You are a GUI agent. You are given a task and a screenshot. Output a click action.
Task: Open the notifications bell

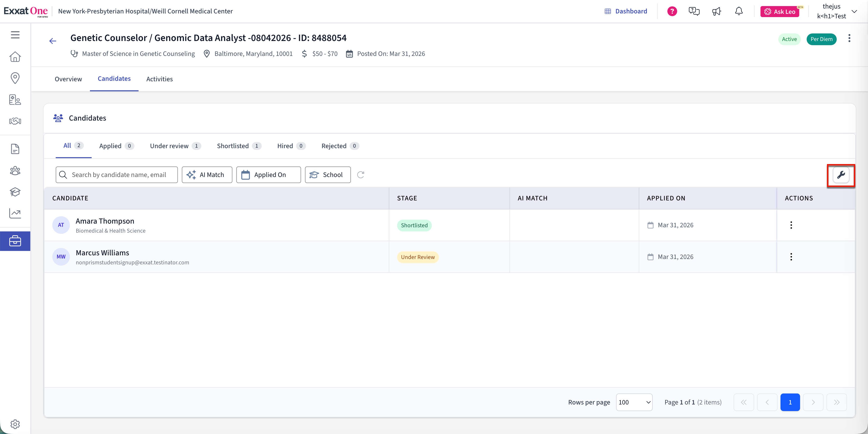coord(739,11)
